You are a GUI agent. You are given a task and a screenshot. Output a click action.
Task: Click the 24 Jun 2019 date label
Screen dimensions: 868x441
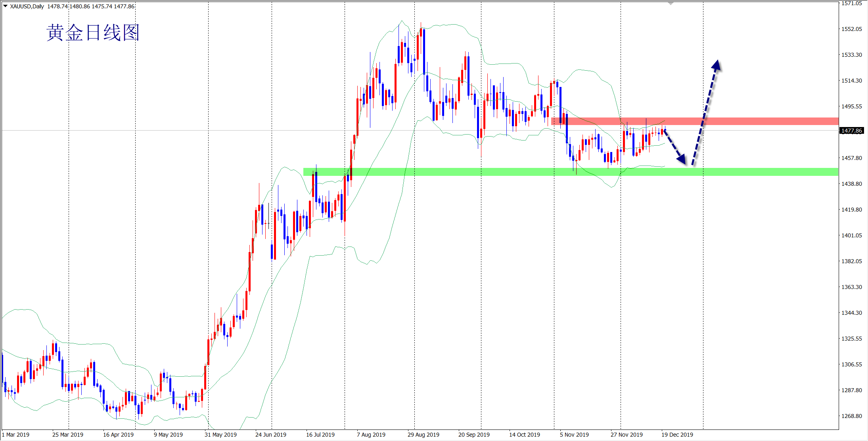270,435
